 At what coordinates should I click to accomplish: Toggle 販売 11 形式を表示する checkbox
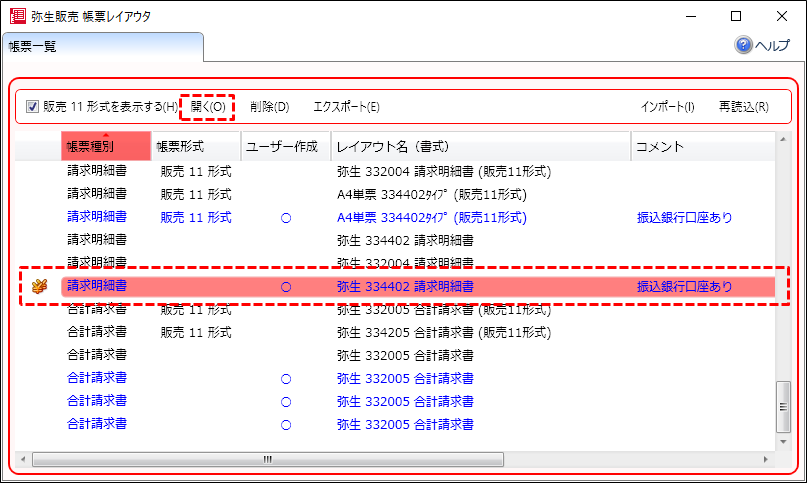click(32, 107)
